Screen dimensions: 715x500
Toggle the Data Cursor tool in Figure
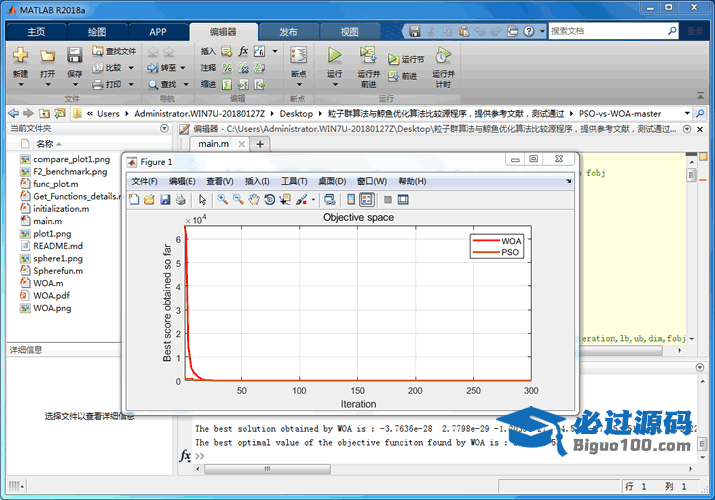click(x=285, y=200)
